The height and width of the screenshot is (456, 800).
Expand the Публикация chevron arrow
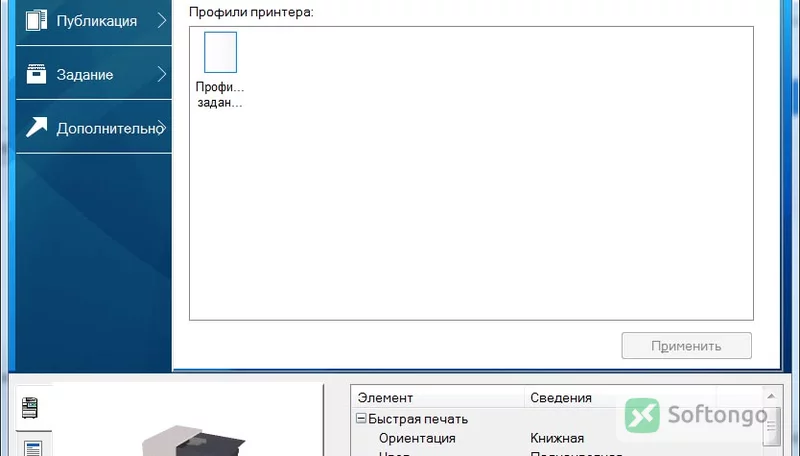(x=162, y=20)
